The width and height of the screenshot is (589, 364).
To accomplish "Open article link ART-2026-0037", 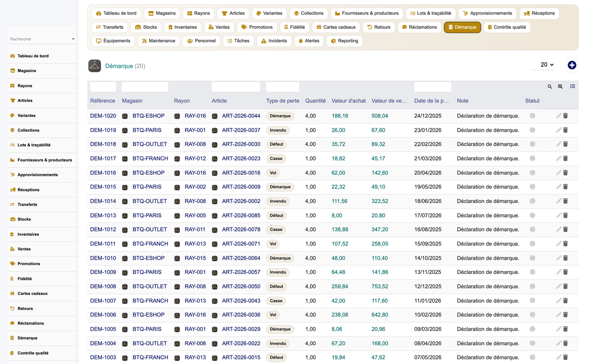I will [241, 130].
